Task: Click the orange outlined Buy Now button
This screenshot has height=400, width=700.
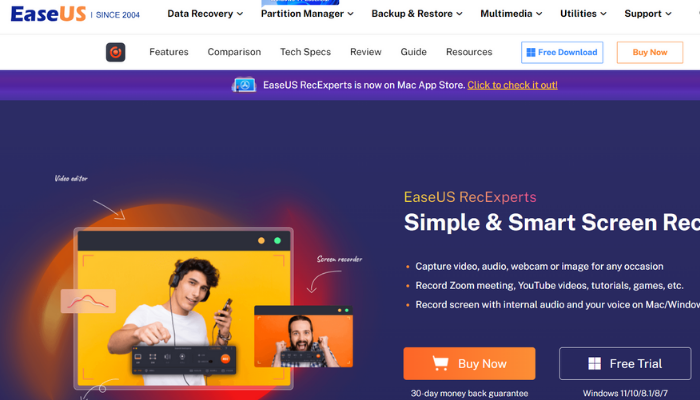Action: (650, 52)
